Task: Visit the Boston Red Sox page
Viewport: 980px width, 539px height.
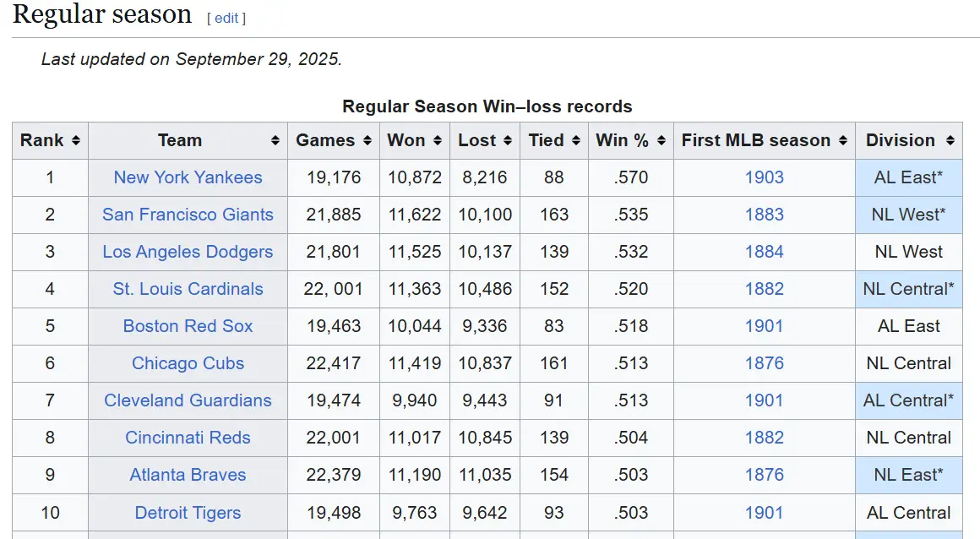Action: coord(188,326)
